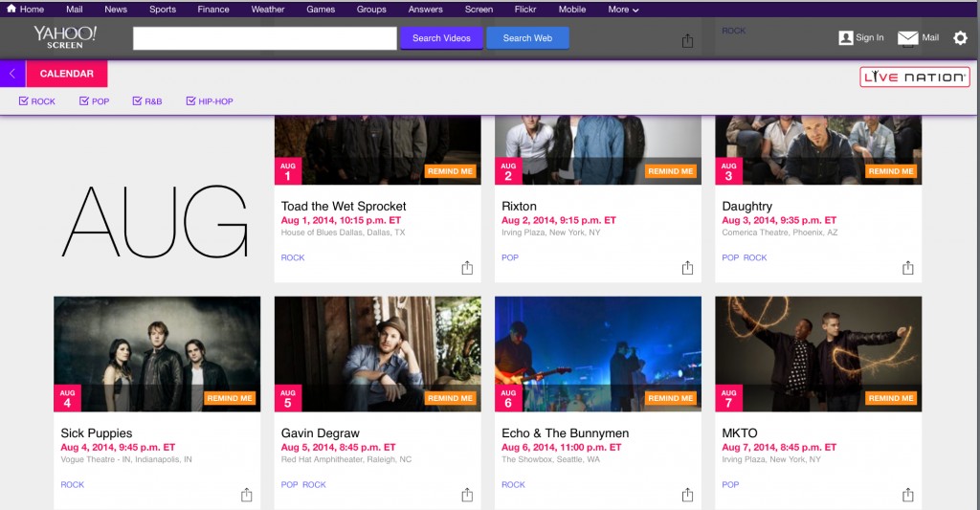This screenshot has height=510, width=980.
Task: Click the Search Videos button
Action: click(x=441, y=38)
